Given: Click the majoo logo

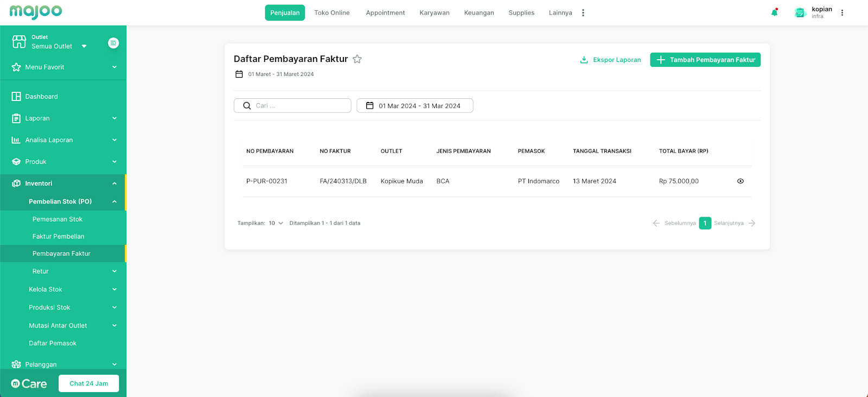Looking at the screenshot, I should (36, 11).
